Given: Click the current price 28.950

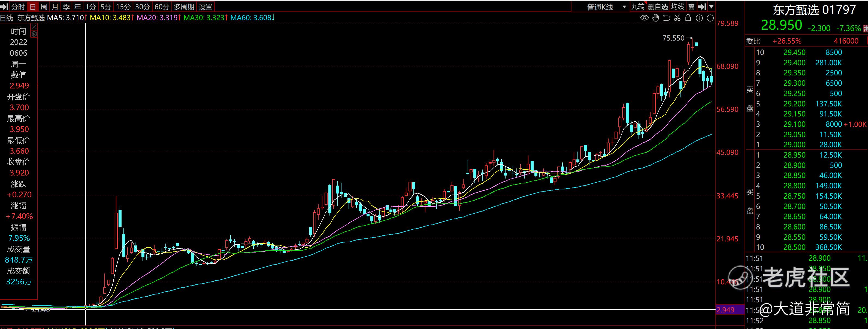Looking at the screenshot, I should pyautogui.click(x=782, y=26).
